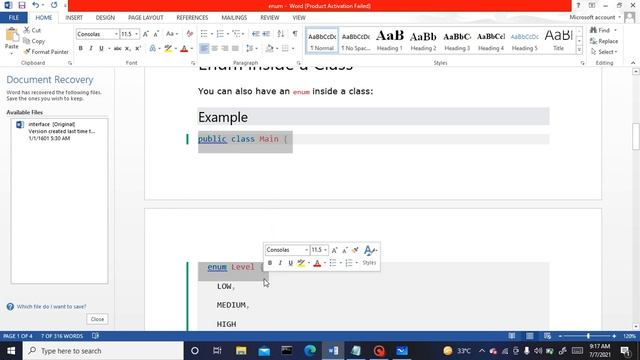Decrease the paragraph indent
Viewport: 640px width, 360px height.
[256, 34]
